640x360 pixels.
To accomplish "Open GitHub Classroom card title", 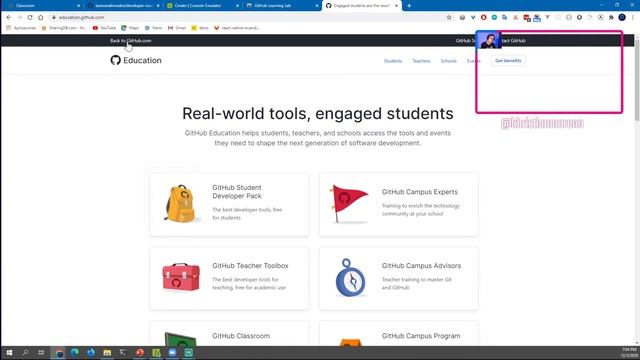I will point(241,336).
